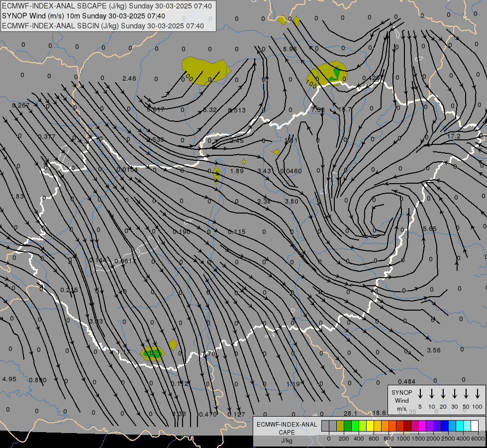Click the 0.267 value on the map
Screen dimensions: 487x448
point(21,106)
